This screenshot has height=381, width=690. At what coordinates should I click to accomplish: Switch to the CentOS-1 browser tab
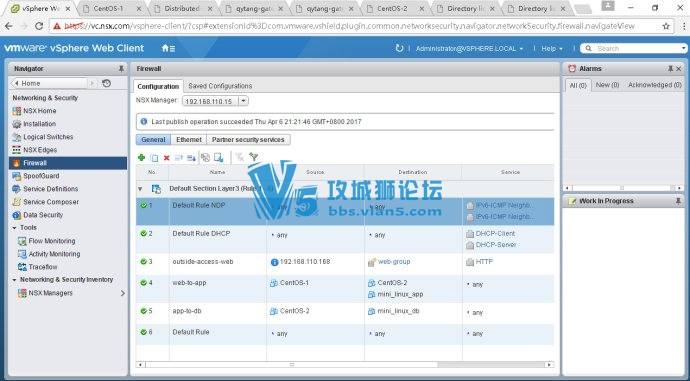click(x=109, y=8)
